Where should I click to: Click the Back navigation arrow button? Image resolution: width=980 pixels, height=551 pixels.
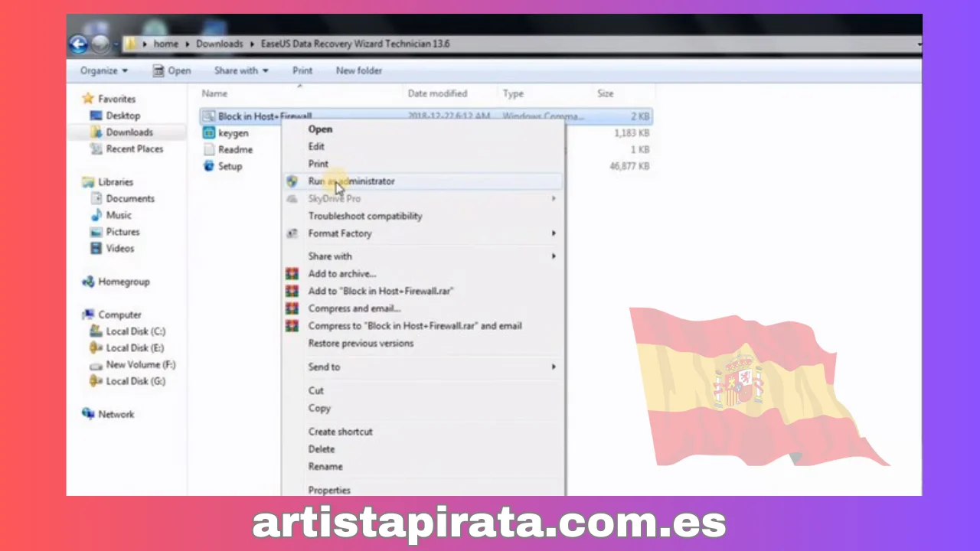pyautogui.click(x=78, y=44)
